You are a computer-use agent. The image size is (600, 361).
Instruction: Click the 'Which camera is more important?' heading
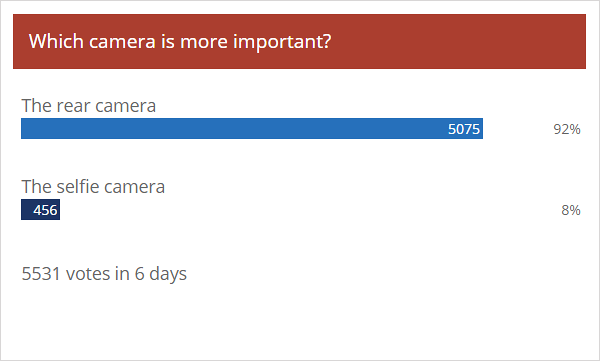coord(180,42)
